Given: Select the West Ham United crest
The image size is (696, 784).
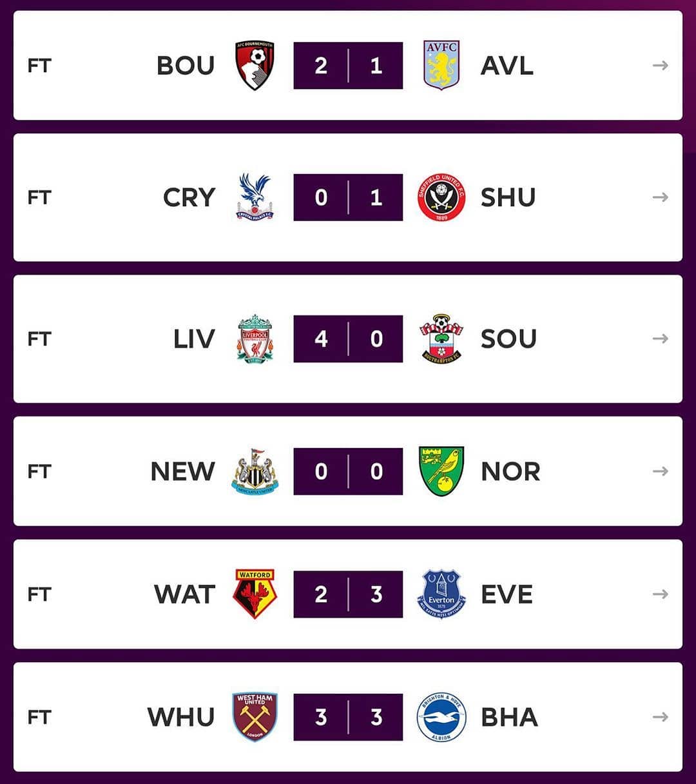Looking at the screenshot, I should 255,717.
